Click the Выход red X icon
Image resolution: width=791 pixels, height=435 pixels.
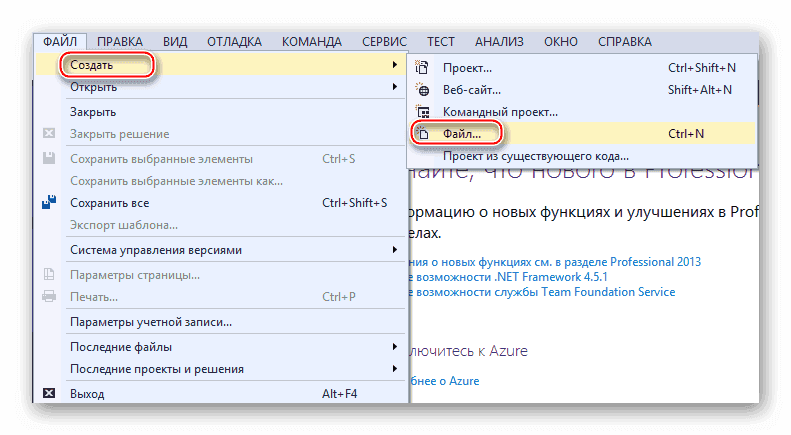click(x=49, y=394)
